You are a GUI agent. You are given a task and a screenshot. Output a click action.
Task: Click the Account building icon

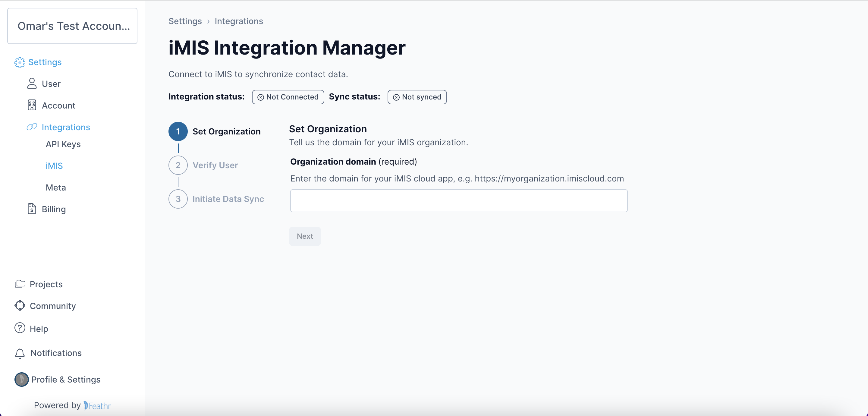(32, 105)
